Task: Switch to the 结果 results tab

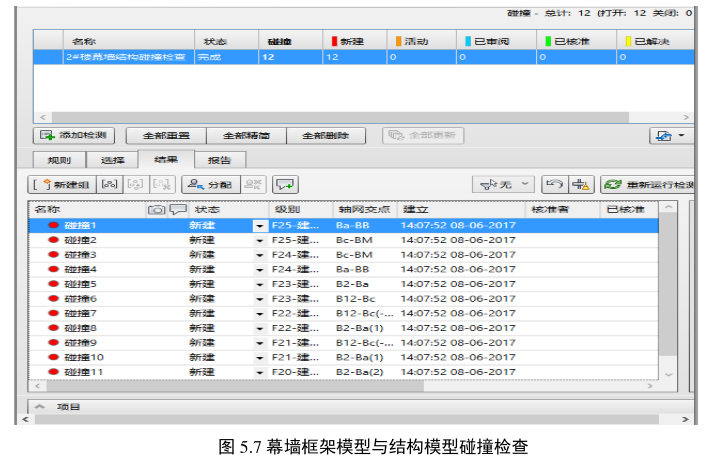Action: click(x=166, y=159)
